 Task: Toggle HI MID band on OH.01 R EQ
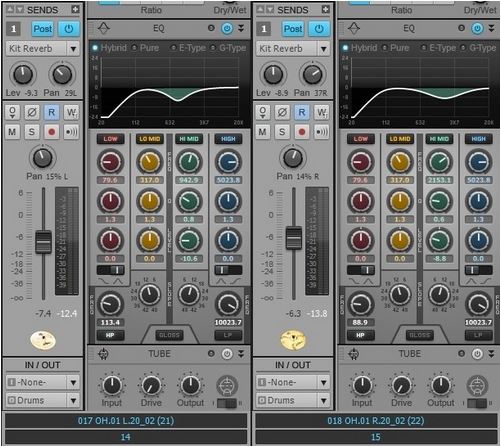point(439,139)
